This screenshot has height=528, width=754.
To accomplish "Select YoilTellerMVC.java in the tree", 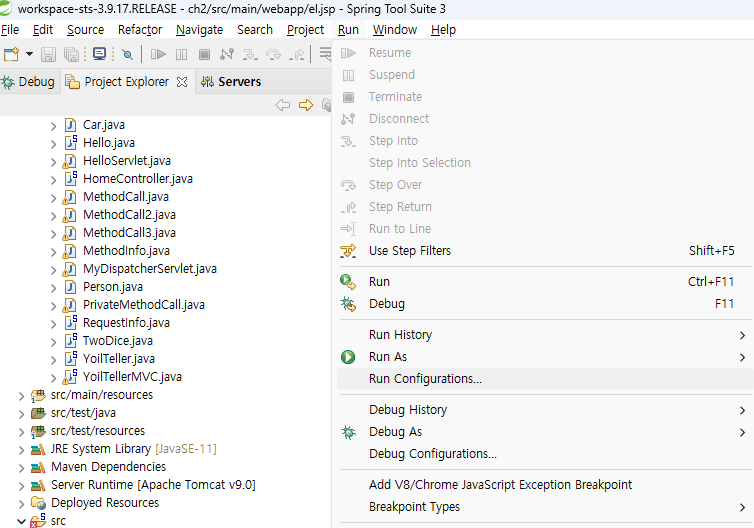I will (x=132, y=377).
